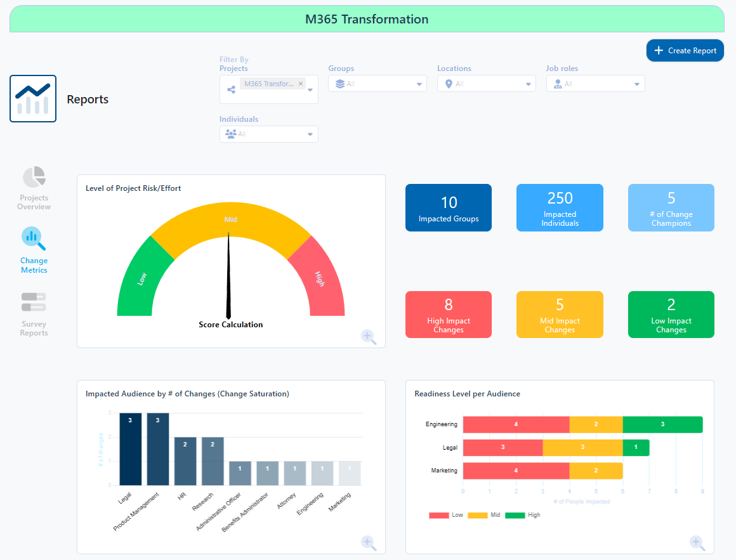Screen dimensions: 736x560
Task: Zoom into the Change Saturation bar chart
Action: point(369,543)
